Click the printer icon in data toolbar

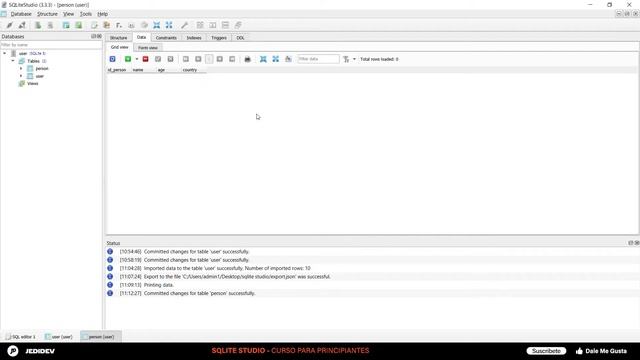click(247, 59)
